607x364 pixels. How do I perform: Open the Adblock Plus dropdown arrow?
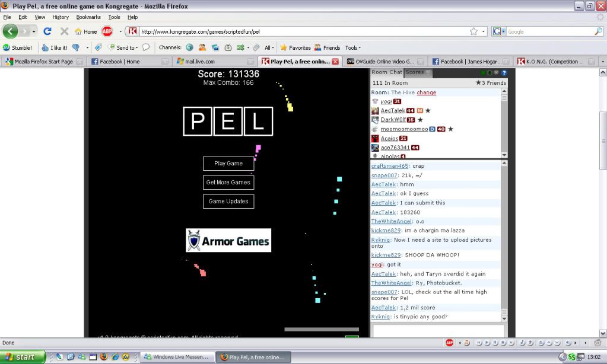(120, 31)
